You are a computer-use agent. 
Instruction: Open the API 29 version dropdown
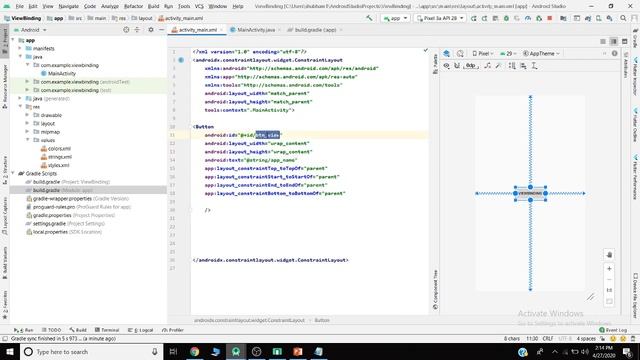508,53
